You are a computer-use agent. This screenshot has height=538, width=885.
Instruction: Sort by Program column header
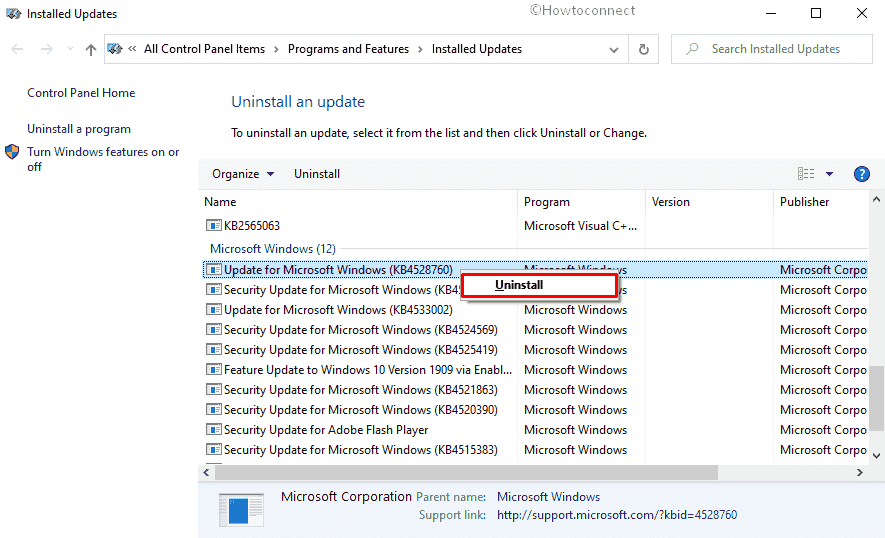[581, 202]
